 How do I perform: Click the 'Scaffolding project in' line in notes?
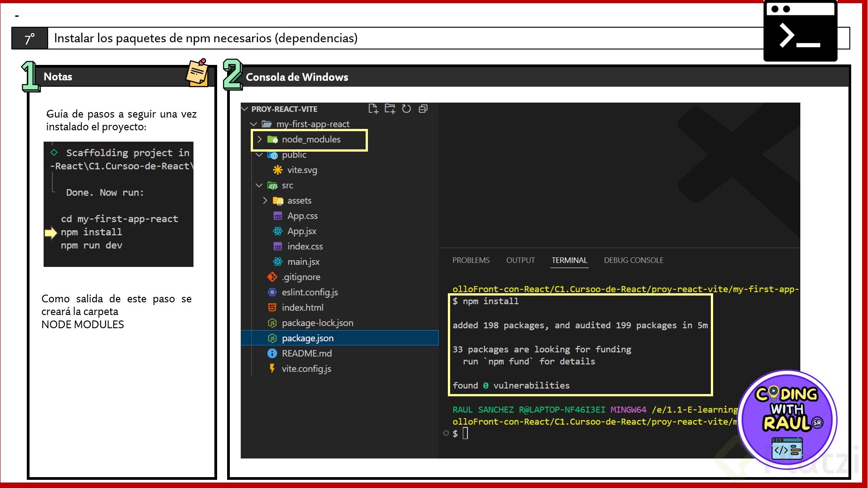coord(128,153)
